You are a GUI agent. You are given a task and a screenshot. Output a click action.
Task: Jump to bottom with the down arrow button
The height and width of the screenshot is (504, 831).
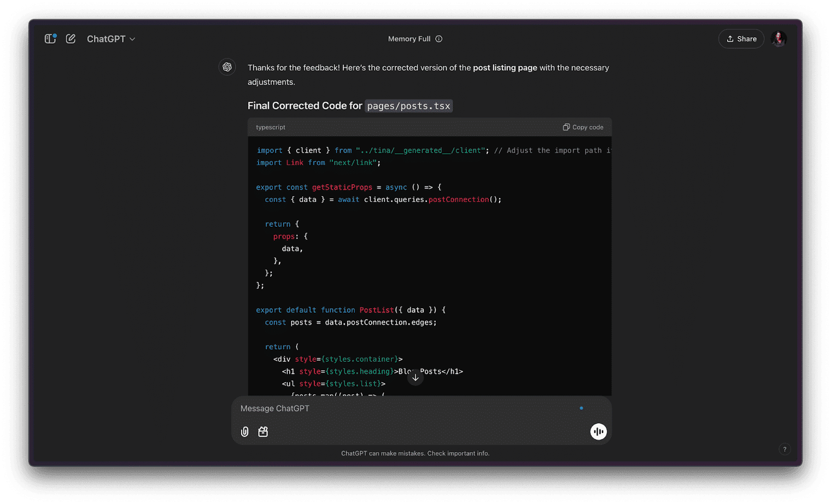415,378
